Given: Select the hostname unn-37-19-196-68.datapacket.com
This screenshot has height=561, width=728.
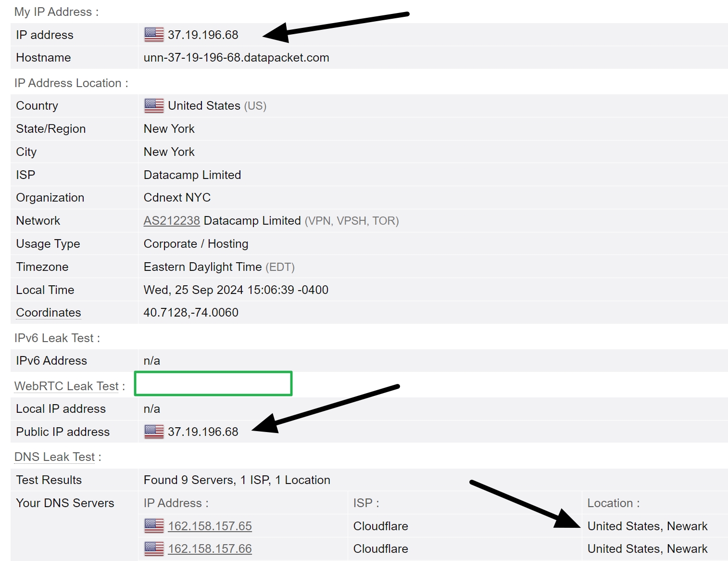Looking at the screenshot, I should pos(236,57).
